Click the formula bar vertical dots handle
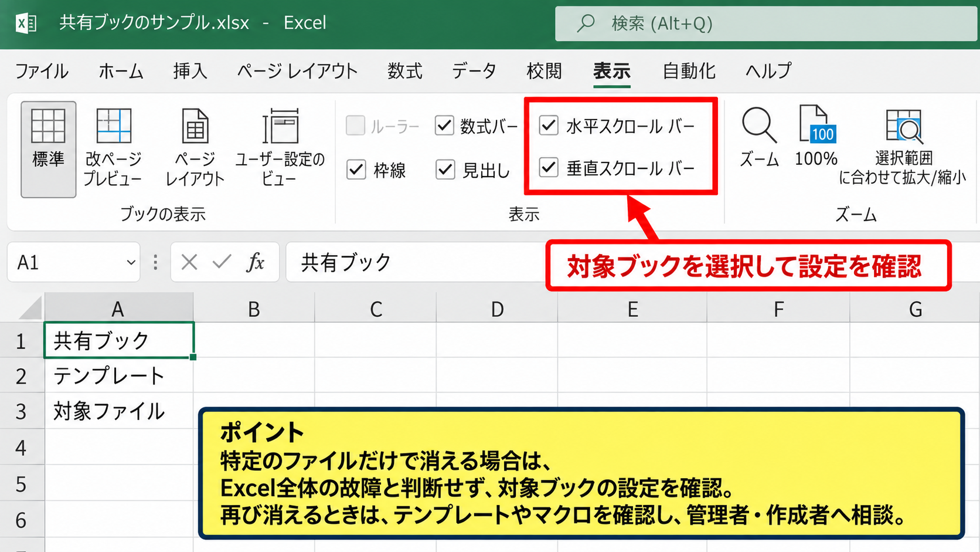The height and width of the screenshot is (552, 980). (x=155, y=262)
